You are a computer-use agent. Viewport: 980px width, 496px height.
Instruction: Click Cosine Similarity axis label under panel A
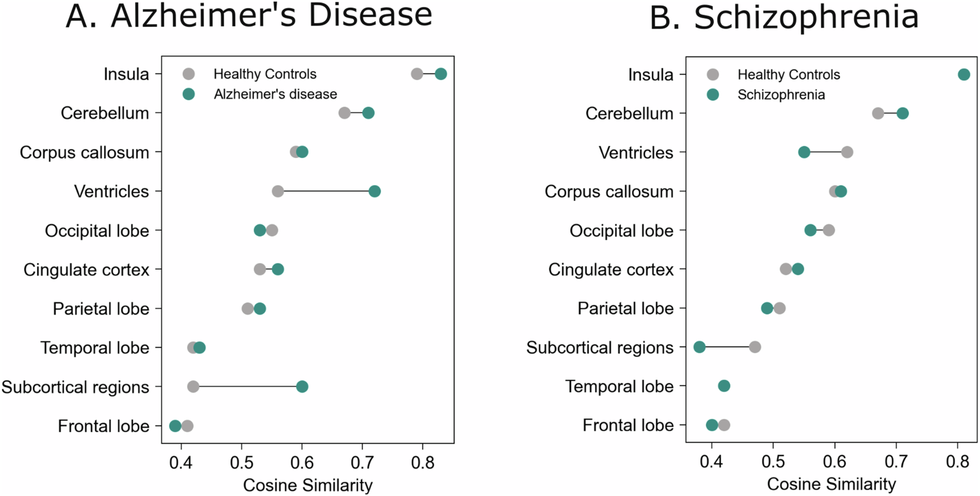(x=307, y=485)
